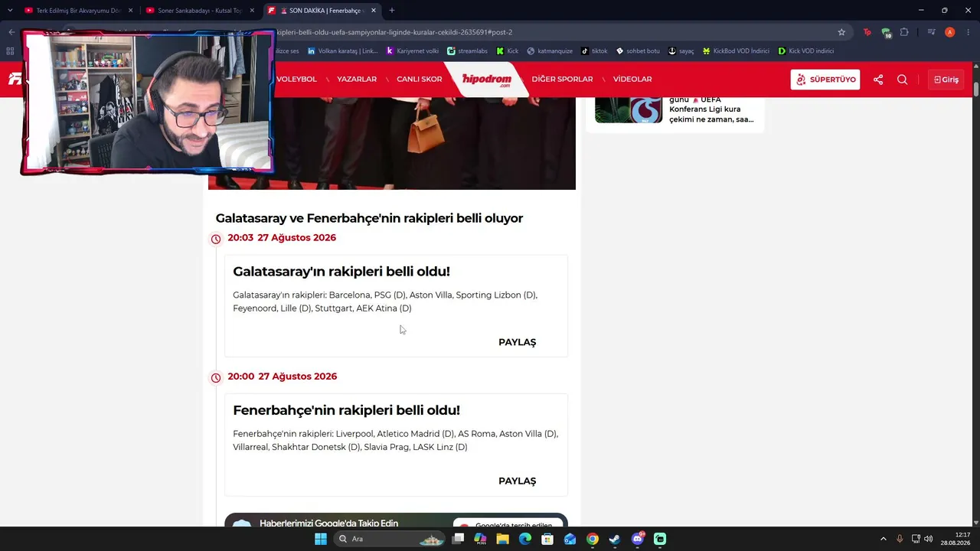Viewport: 980px width, 551px height.
Task: Open the Outlook mail taskbar icon
Action: [x=570, y=539]
